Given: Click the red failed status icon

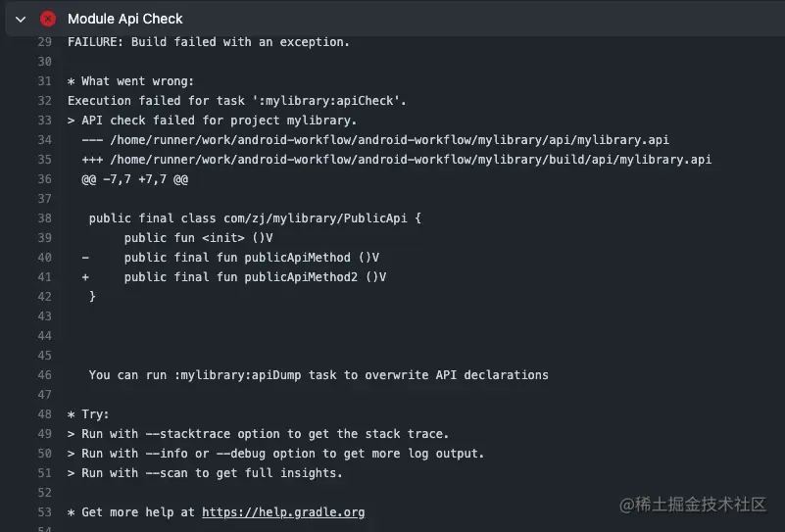Looking at the screenshot, I should tap(48, 19).
